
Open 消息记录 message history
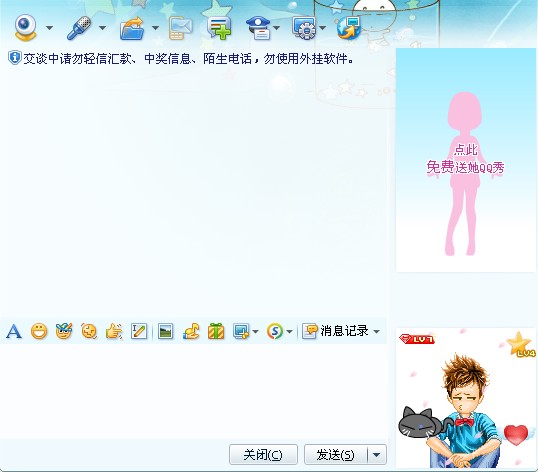click(335, 331)
